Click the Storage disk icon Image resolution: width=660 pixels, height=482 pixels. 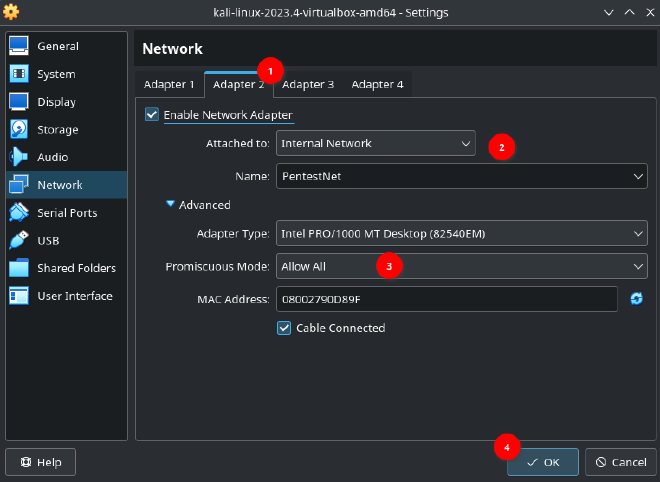[19, 129]
